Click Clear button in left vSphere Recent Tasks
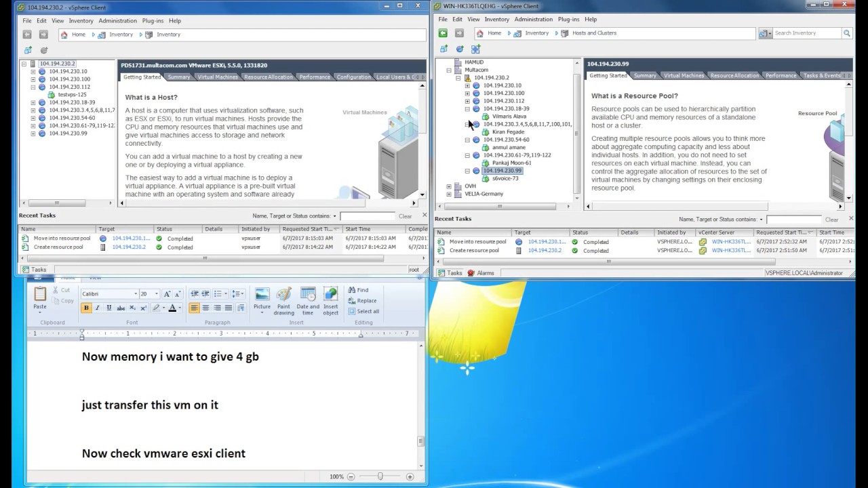The image size is (868, 488). click(x=405, y=216)
